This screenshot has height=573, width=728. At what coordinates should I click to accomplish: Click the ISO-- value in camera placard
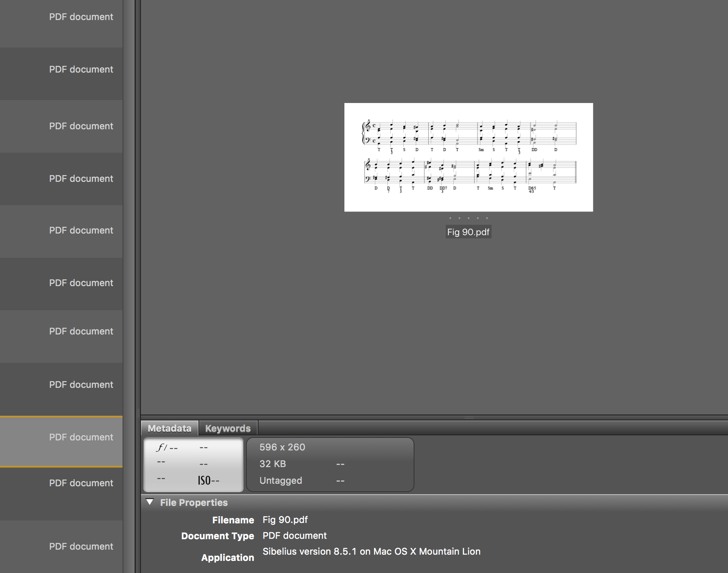[x=208, y=480]
